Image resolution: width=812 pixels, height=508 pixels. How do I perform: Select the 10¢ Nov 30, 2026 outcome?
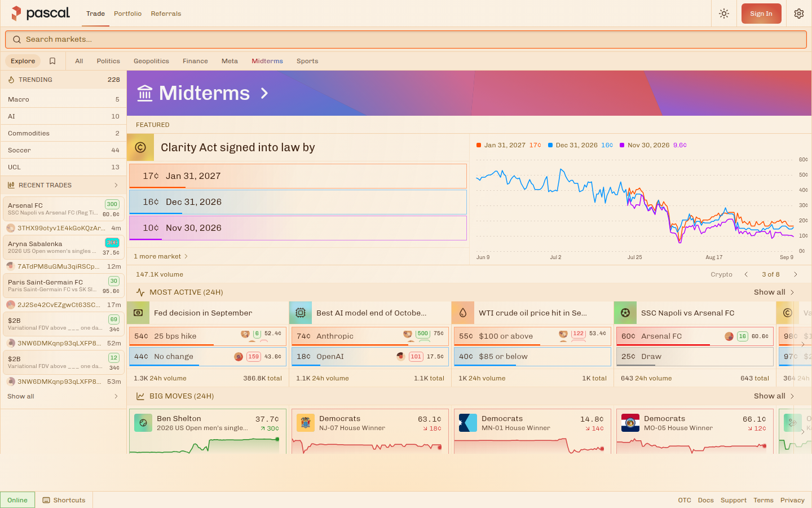pyautogui.click(x=298, y=228)
